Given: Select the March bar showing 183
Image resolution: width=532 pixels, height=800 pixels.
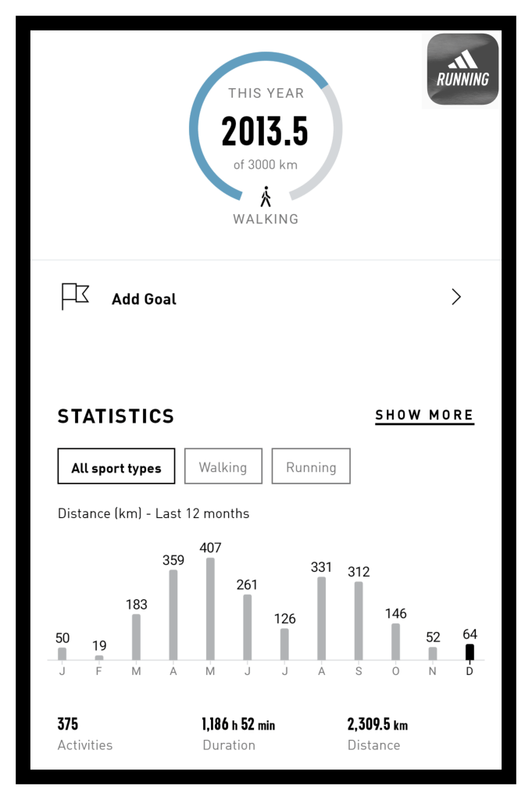Looking at the screenshot, I should pyautogui.click(x=136, y=637).
